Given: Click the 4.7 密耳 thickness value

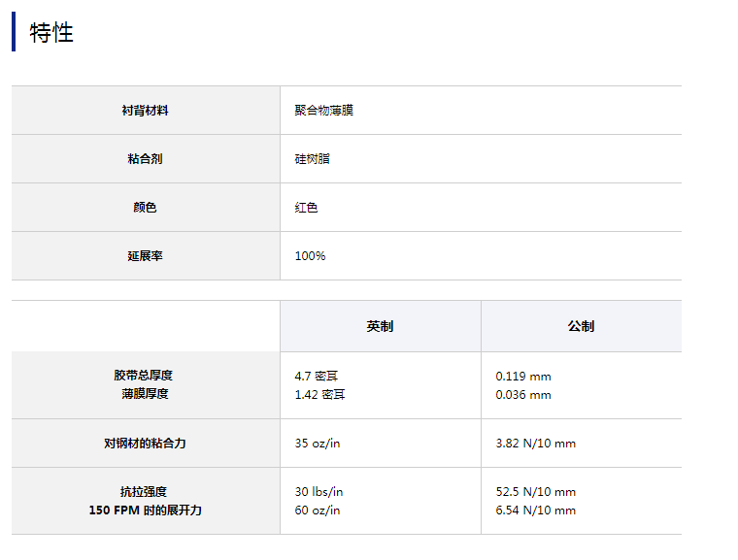Looking at the screenshot, I should [x=319, y=376].
